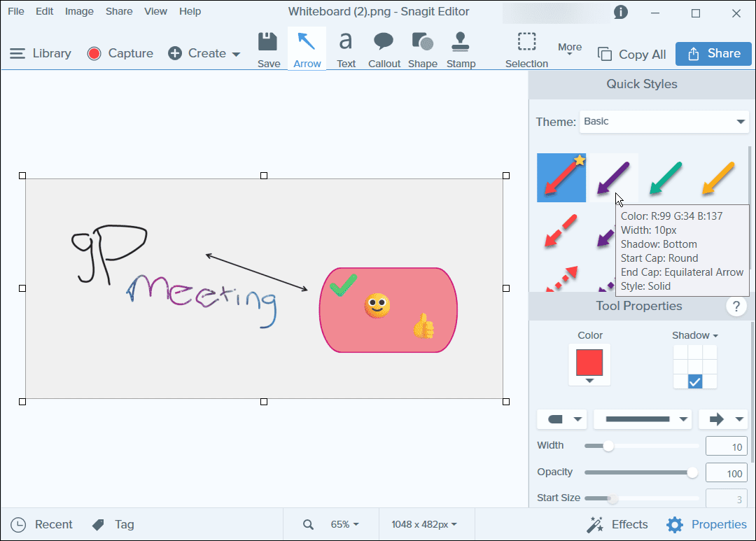Open the zoom level dropdown at 65%
756x541 pixels.
(x=345, y=524)
